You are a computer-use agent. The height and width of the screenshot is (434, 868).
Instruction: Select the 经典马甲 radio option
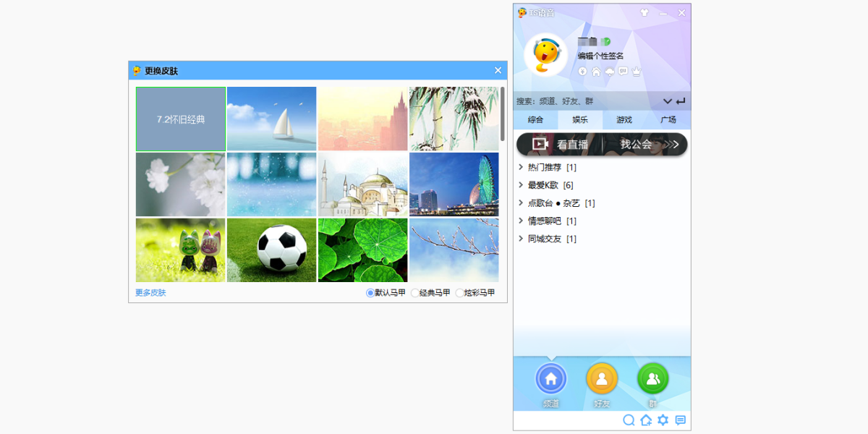point(415,293)
